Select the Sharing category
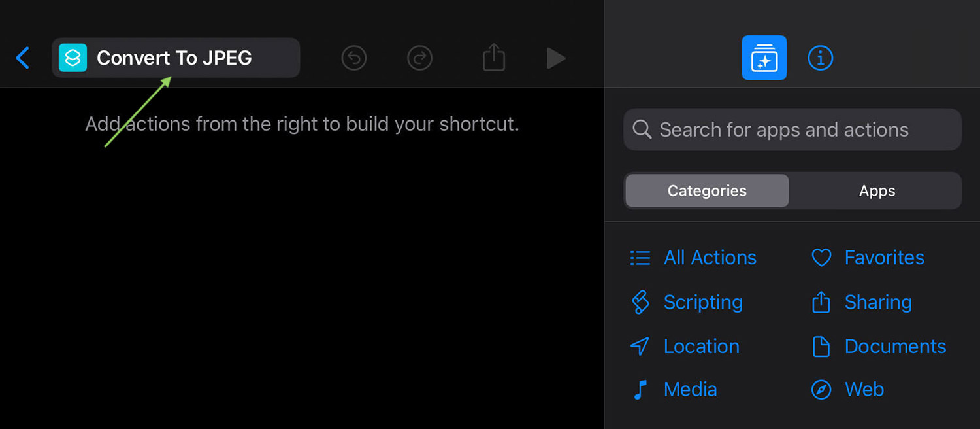This screenshot has height=429, width=980. click(861, 302)
